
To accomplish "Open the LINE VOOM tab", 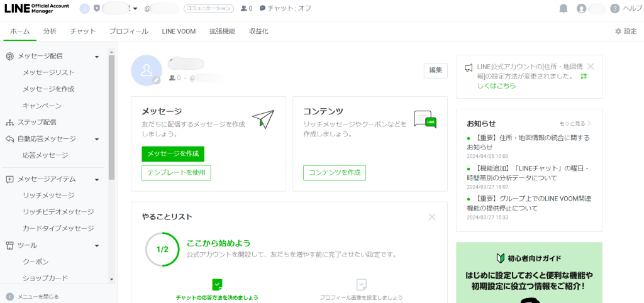I will point(179,31).
